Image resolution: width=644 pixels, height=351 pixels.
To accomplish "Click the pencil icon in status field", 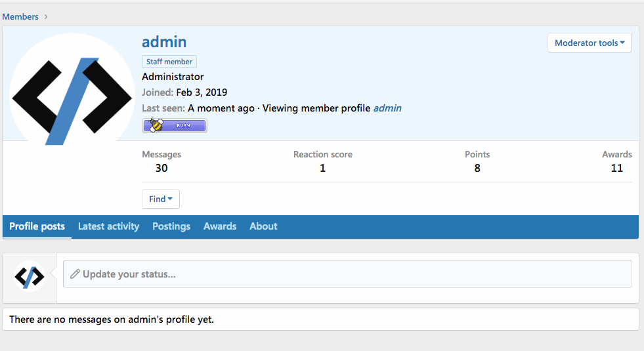I will (x=75, y=274).
